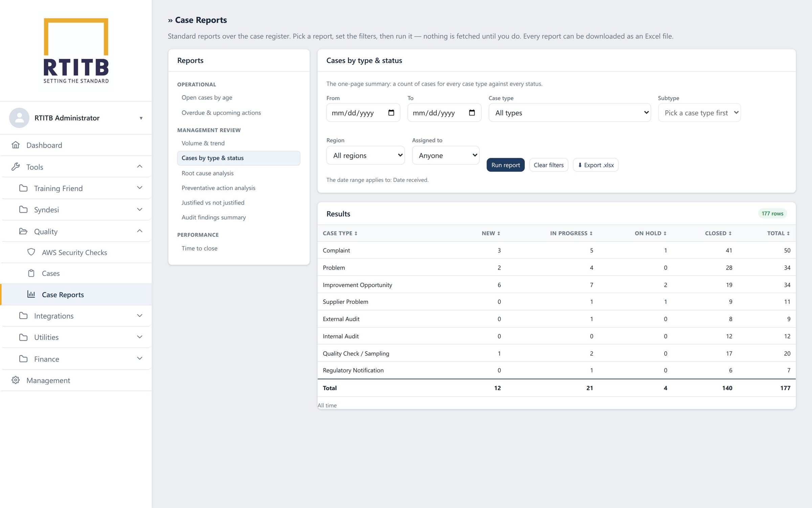Click the Tools wrench icon

tap(16, 167)
